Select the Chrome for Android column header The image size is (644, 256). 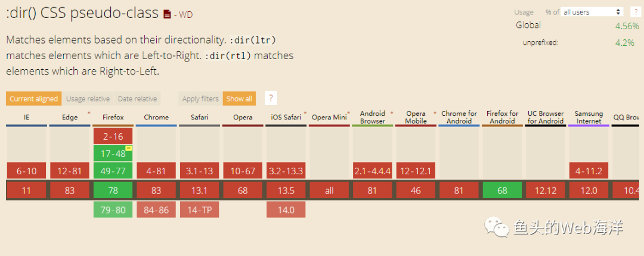(x=459, y=118)
